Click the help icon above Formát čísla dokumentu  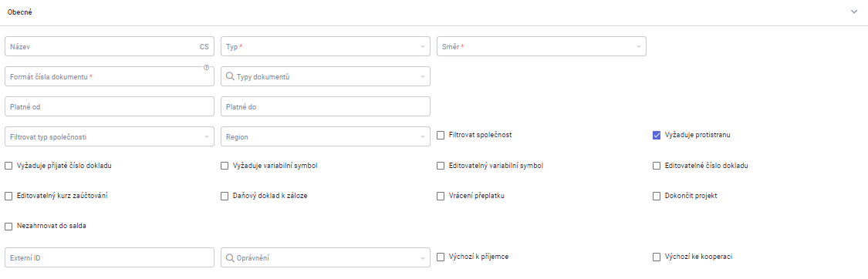[x=207, y=67]
